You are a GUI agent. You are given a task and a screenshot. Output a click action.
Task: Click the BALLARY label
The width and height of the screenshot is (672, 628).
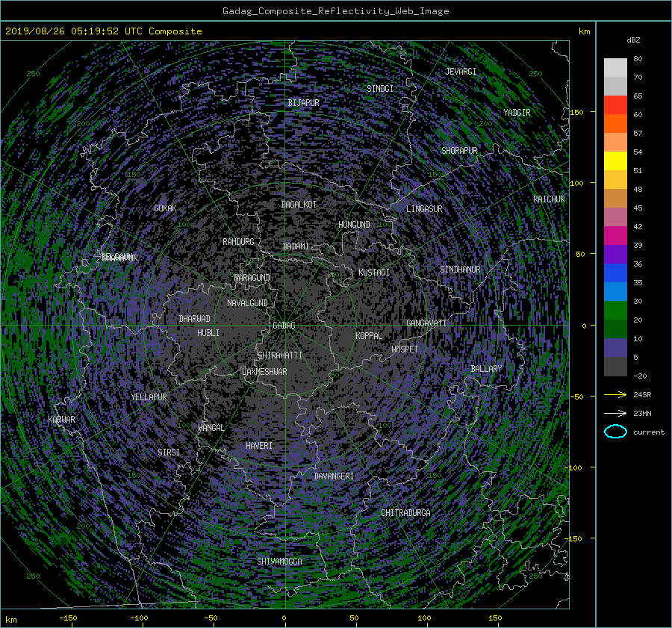pyautogui.click(x=486, y=369)
